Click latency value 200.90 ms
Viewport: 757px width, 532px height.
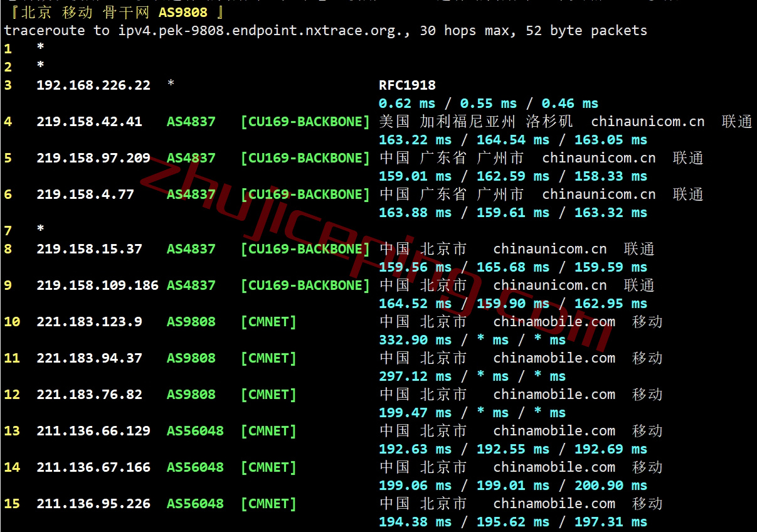point(611,486)
